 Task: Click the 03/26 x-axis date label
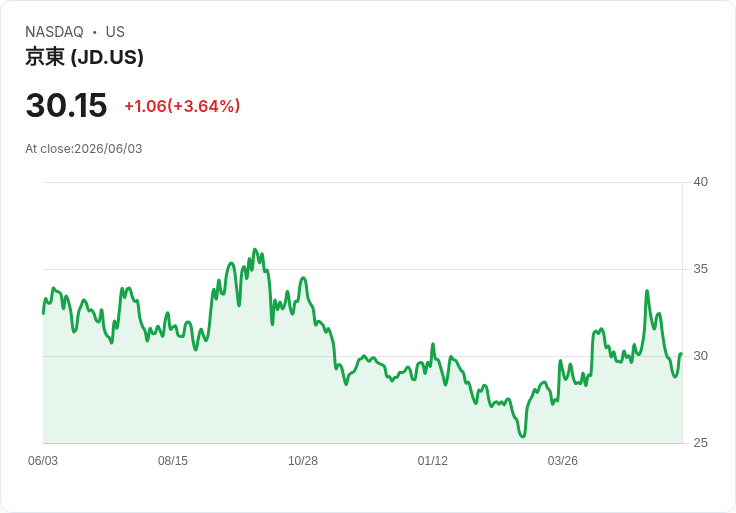562,461
